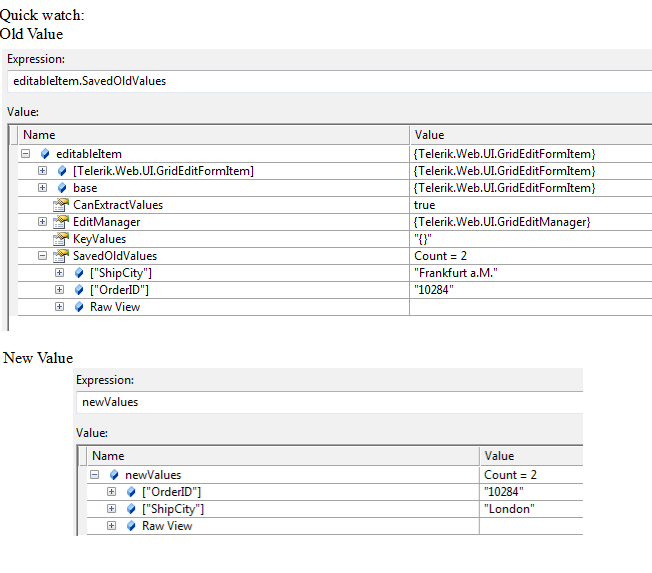Click the field icon beside newValues
The width and height of the screenshot is (652, 573).
[114, 475]
